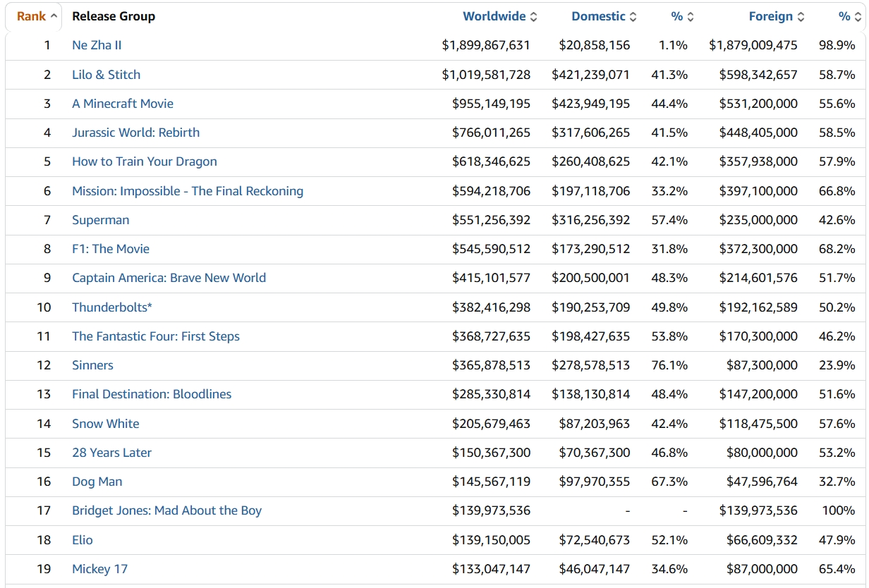Open The Fantastic Four: First Steps

click(x=156, y=336)
